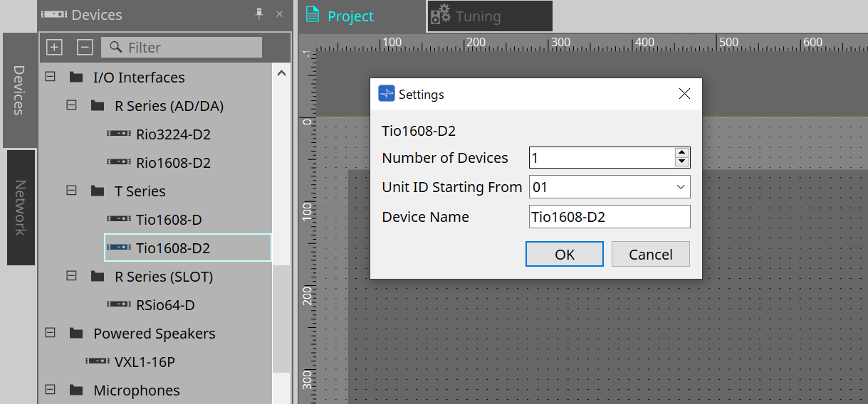Select the VXL1-16P speaker

[145, 362]
